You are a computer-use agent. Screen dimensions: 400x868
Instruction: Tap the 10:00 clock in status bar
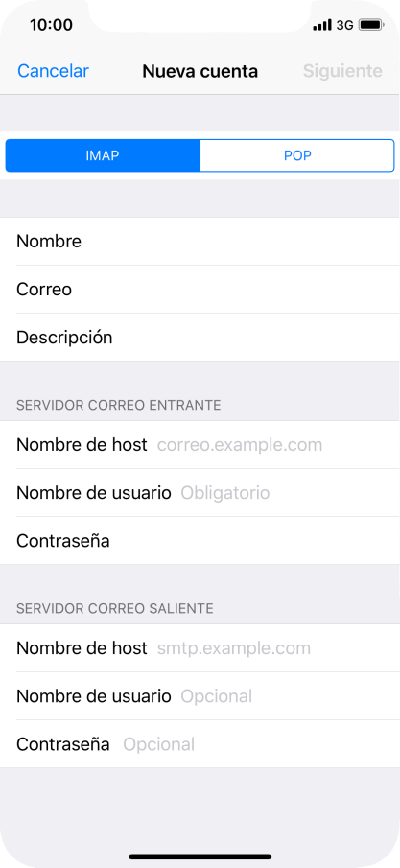[x=51, y=25]
